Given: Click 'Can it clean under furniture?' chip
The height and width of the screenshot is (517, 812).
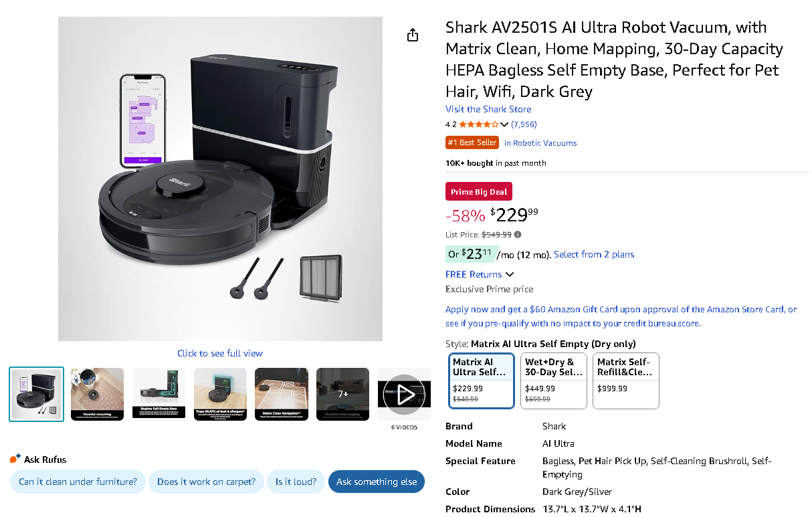Looking at the screenshot, I should [78, 482].
